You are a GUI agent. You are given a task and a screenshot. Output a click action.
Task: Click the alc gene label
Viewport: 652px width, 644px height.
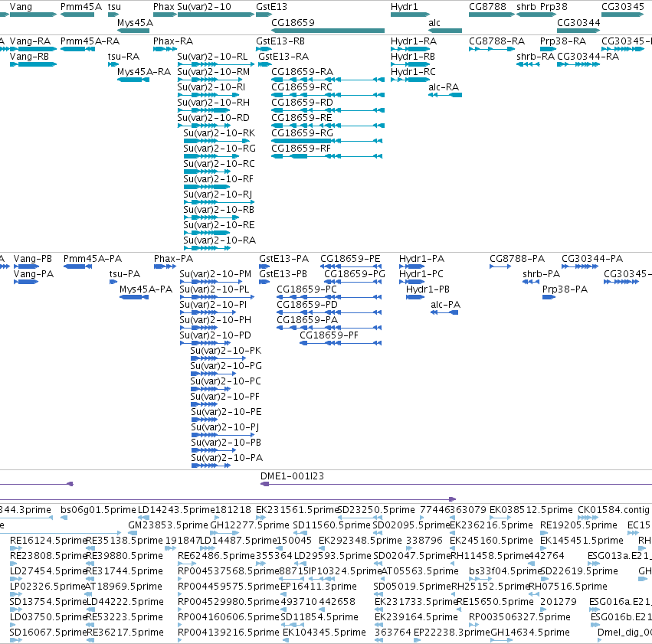click(434, 23)
